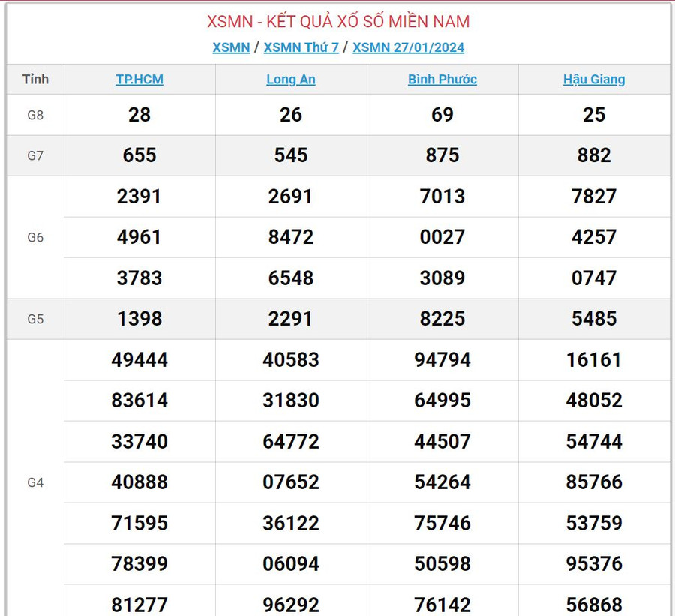This screenshot has height=616, width=675.
Task: Select the G4 row label
Action: point(35,482)
